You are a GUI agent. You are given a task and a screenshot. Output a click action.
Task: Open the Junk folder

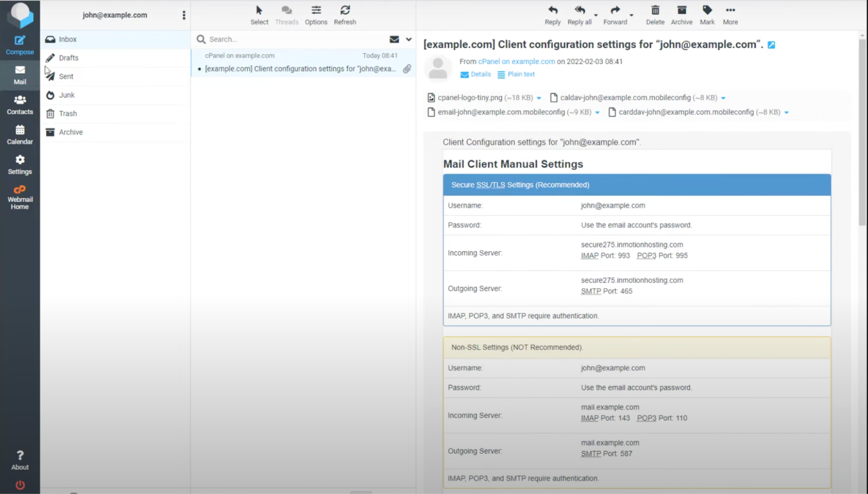[68, 94]
